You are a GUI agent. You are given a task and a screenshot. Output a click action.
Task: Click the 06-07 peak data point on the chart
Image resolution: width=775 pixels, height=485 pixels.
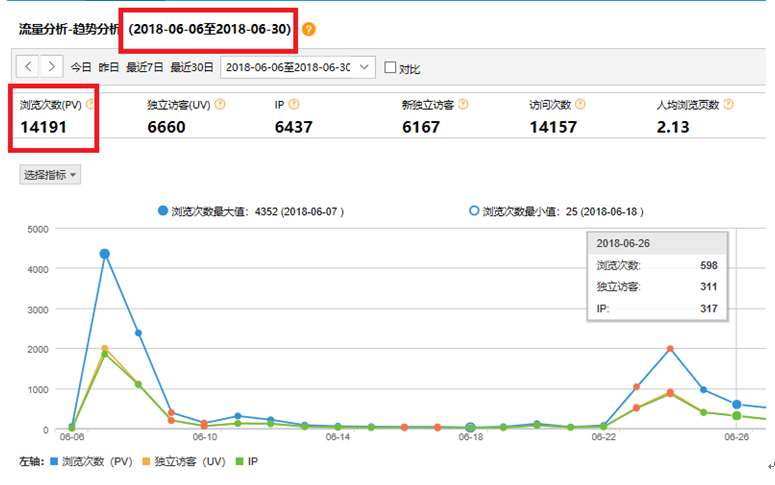pos(104,254)
